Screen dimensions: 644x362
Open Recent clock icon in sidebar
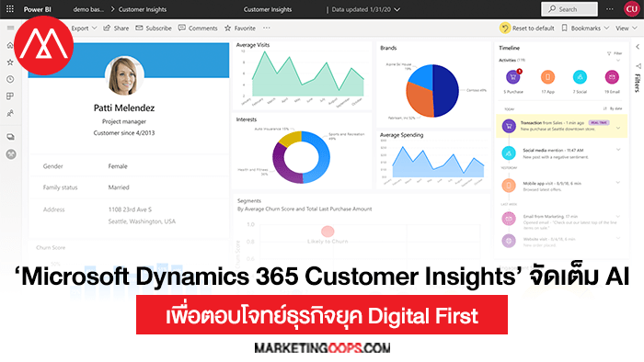[x=10, y=79]
